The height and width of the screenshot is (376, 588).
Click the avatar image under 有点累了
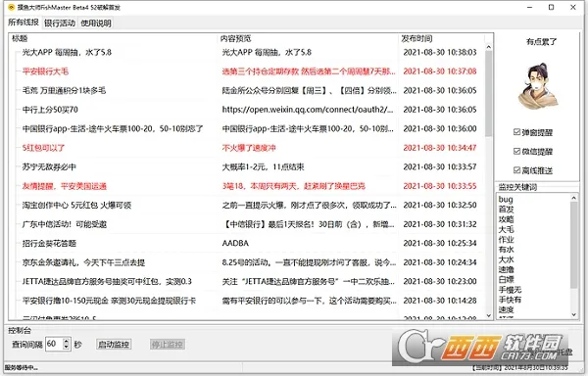pos(538,86)
